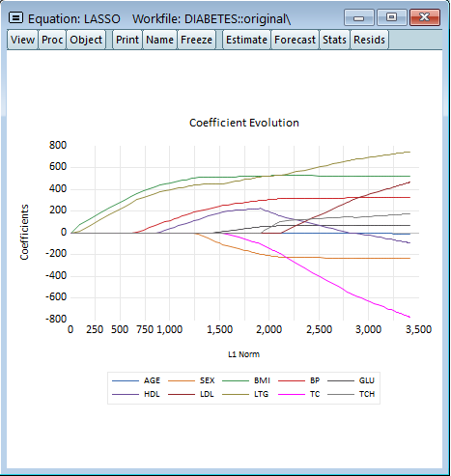Image resolution: width=451 pixels, height=476 pixels.
Task: Click the AGE legend entry
Action: click(152, 380)
